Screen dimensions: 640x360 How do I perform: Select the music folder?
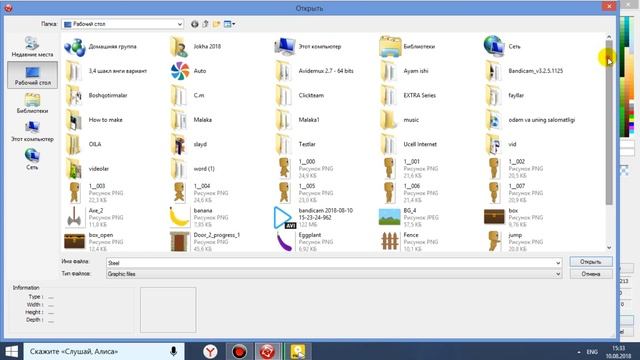400,120
